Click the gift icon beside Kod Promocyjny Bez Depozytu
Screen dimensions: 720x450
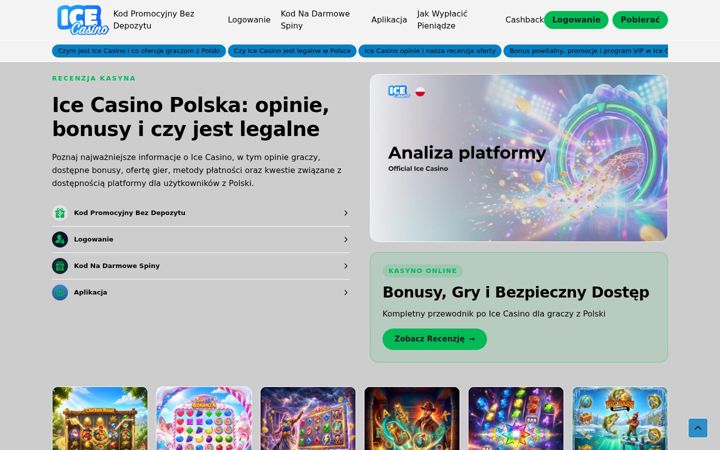click(x=60, y=213)
